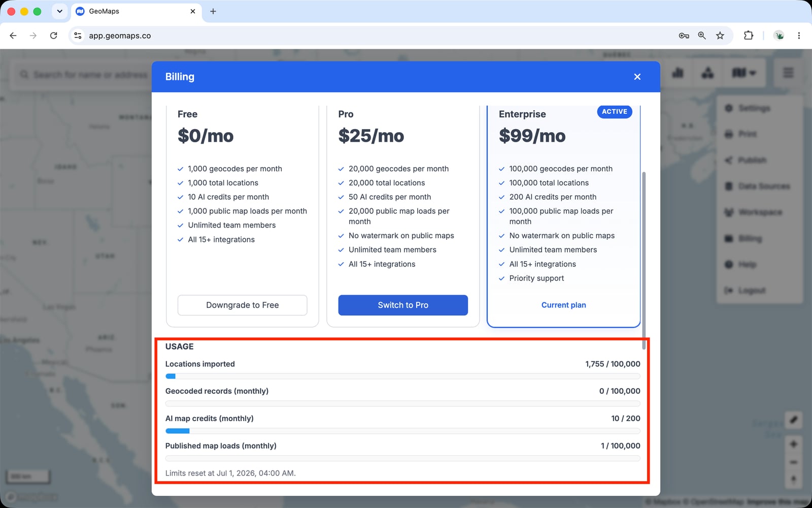Click the ACTIVE badge on Enterprise
The image size is (812, 508).
pyautogui.click(x=615, y=112)
